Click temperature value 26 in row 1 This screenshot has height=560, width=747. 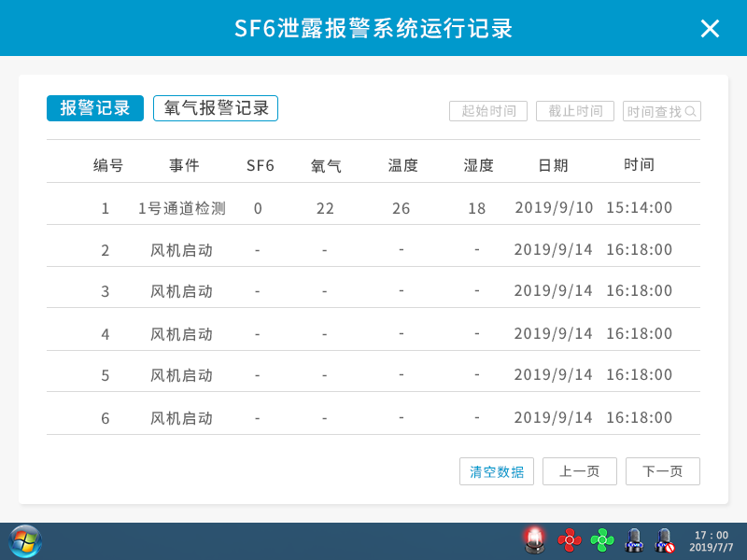click(x=402, y=208)
